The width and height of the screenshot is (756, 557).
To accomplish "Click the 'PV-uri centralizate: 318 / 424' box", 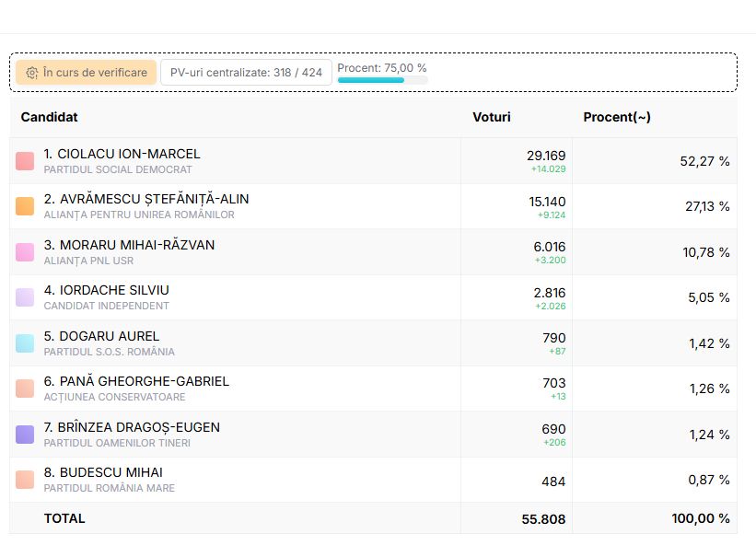I will (246, 73).
